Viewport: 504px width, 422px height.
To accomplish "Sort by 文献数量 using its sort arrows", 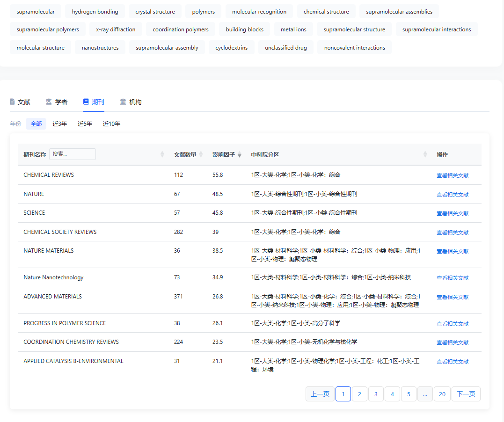I will [x=201, y=154].
